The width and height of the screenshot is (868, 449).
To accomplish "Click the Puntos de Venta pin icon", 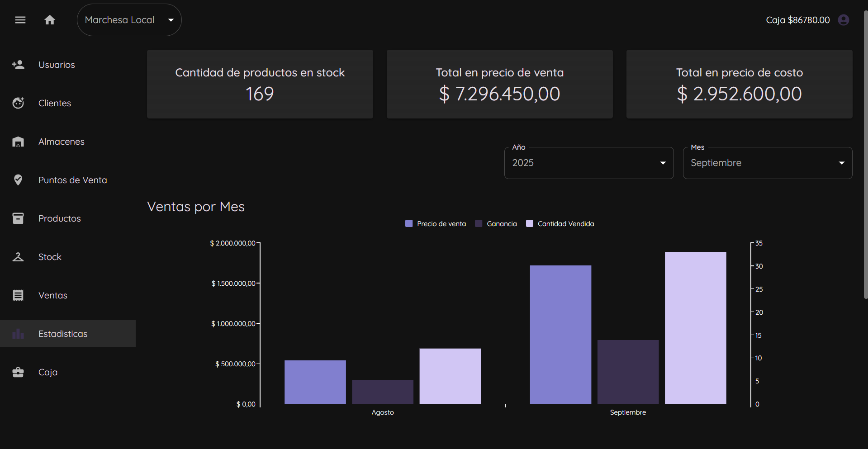I will [18, 180].
